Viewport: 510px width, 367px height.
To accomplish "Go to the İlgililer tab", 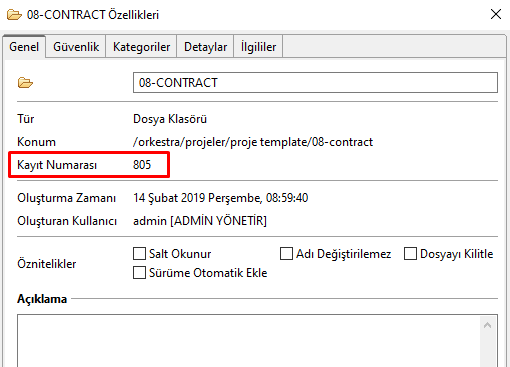I will click(x=258, y=47).
